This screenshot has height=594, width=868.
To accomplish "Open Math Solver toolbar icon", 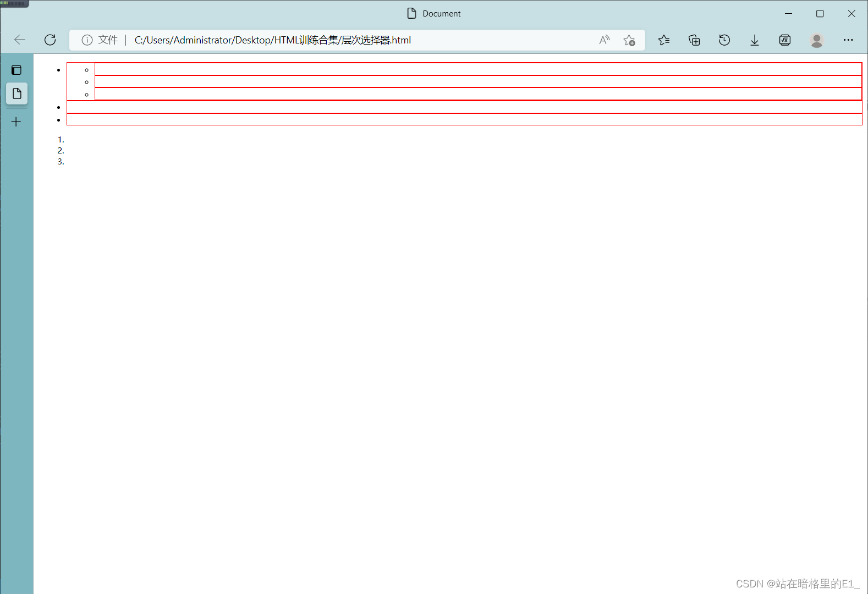I will tap(785, 40).
